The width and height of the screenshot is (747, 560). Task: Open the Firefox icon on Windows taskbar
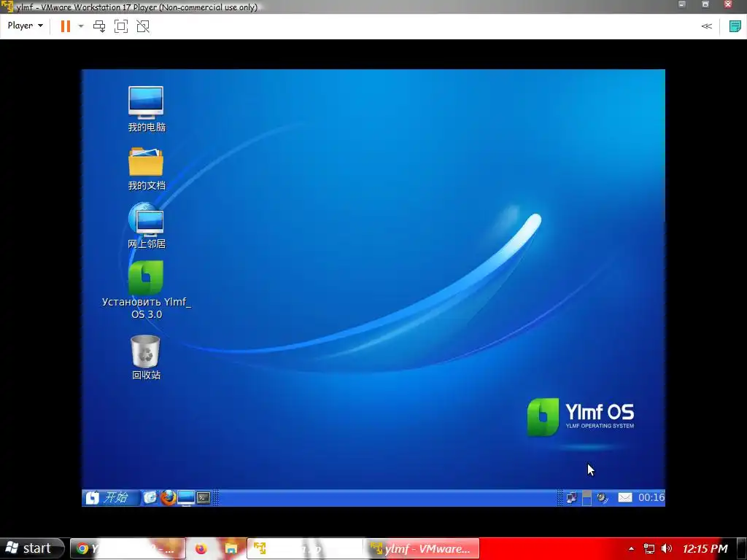(x=201, y=549)
